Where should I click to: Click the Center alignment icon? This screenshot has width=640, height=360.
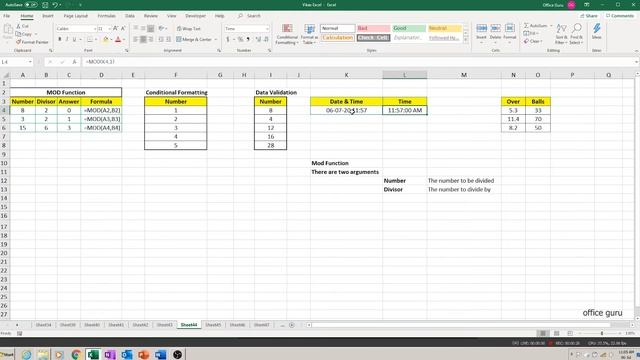[143, 40]
